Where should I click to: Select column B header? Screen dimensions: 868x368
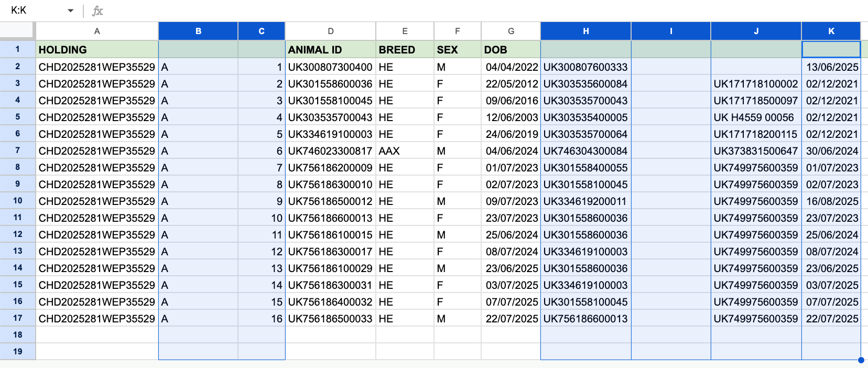pyautogui.click(x=198, y=31)
